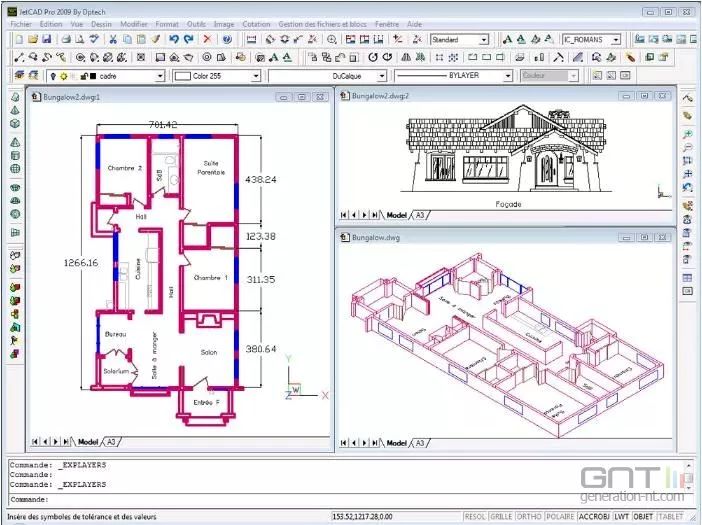Viewport: 702px width, 525px height.
Task: Click the Text 'A' icon in top toolbar
Action: pos(507,40)
